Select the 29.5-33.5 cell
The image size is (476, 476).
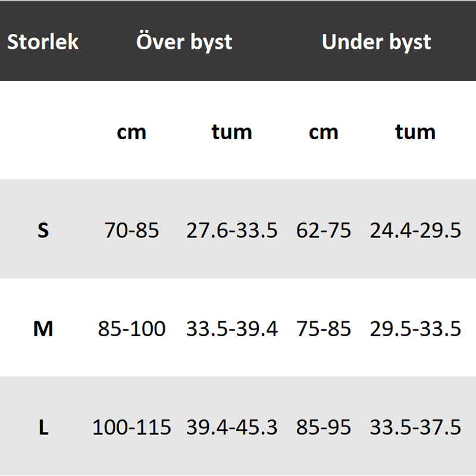pyautogui.click(x=415, y=328)
